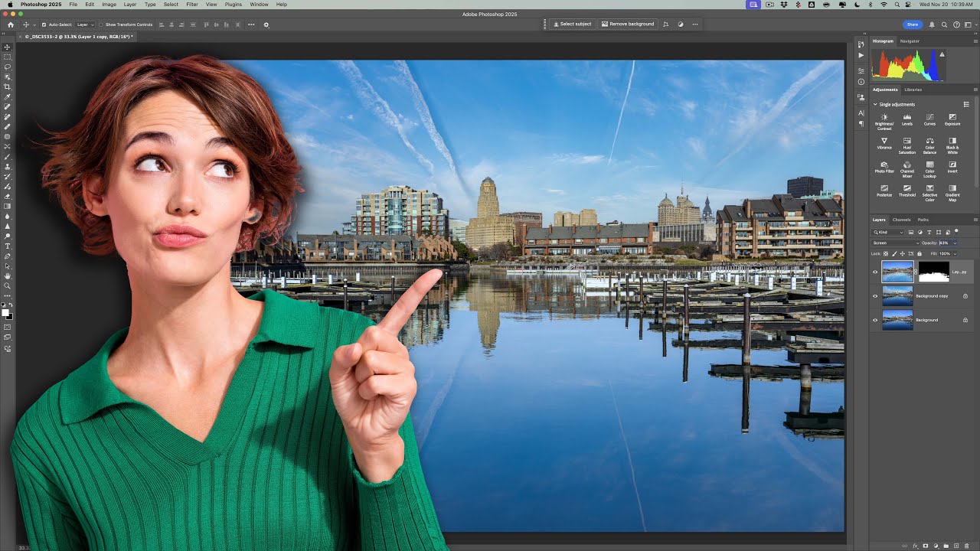Viewport: 980px width, 551px height.
Task: Switch to the Navigator tab
Action: 910,41
